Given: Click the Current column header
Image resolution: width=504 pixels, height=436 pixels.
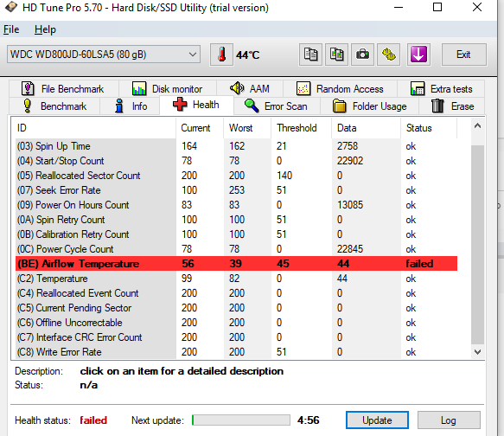Looking at the screenshot, I should [x=200, y=128].
